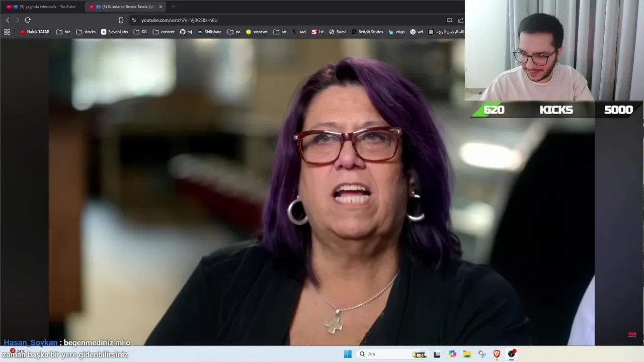Screen dimensions: 644x362
Task: Open the Windows Start menu
Action: (348, 354)
